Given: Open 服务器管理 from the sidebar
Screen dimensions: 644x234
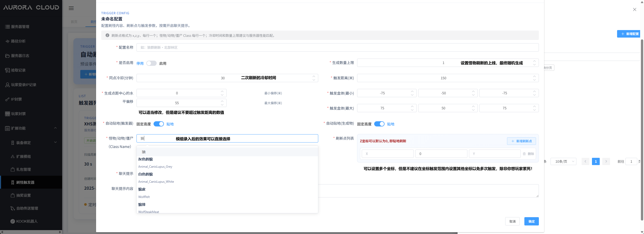Looking at the screenshot, I should click(x=20, y=27).
